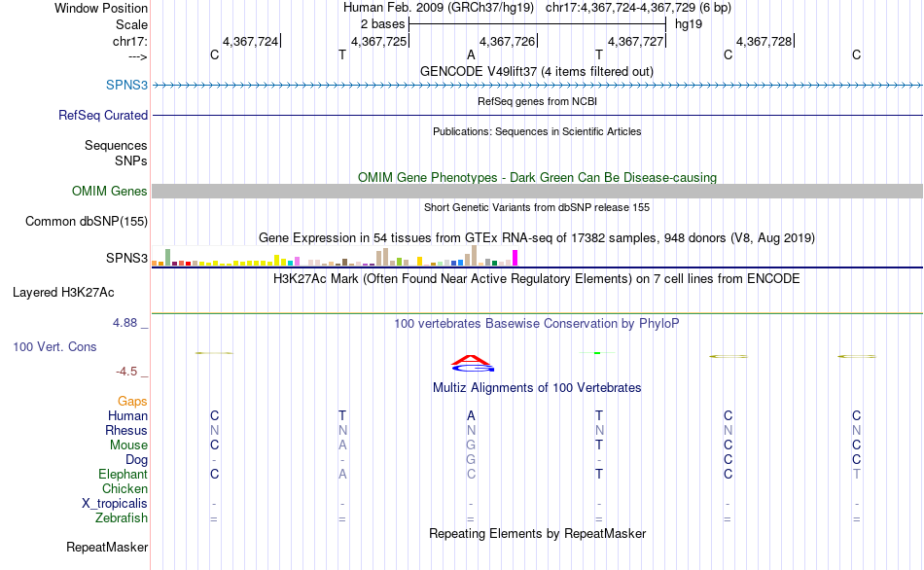The height and width of the screenshot is (570, 924).
Task: Select the Mouse species label
Action: point(128,445)
